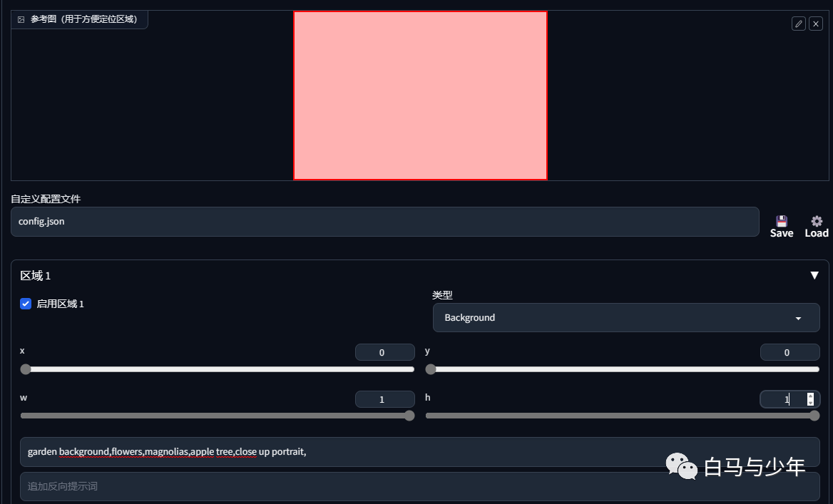The image size is (833, 504).
Task: Uncheck the 启用区域 1 checkbox
Action: (x=26, y=304)
